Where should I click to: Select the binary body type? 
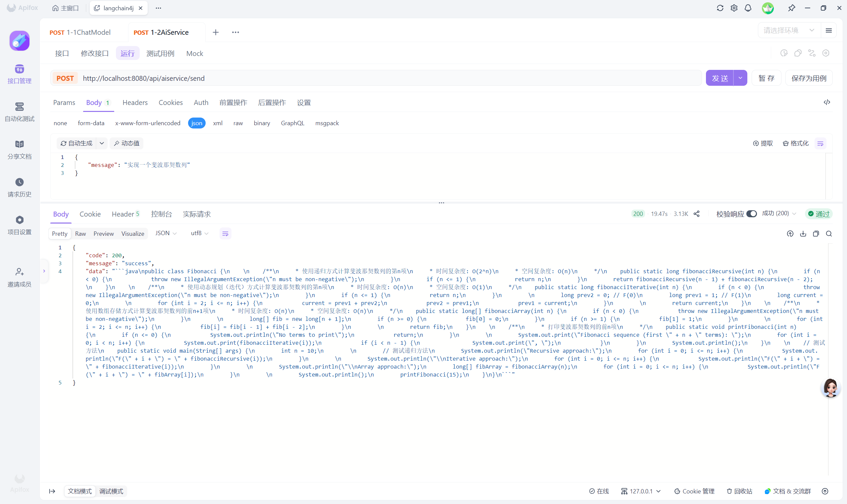coord(262,123)
